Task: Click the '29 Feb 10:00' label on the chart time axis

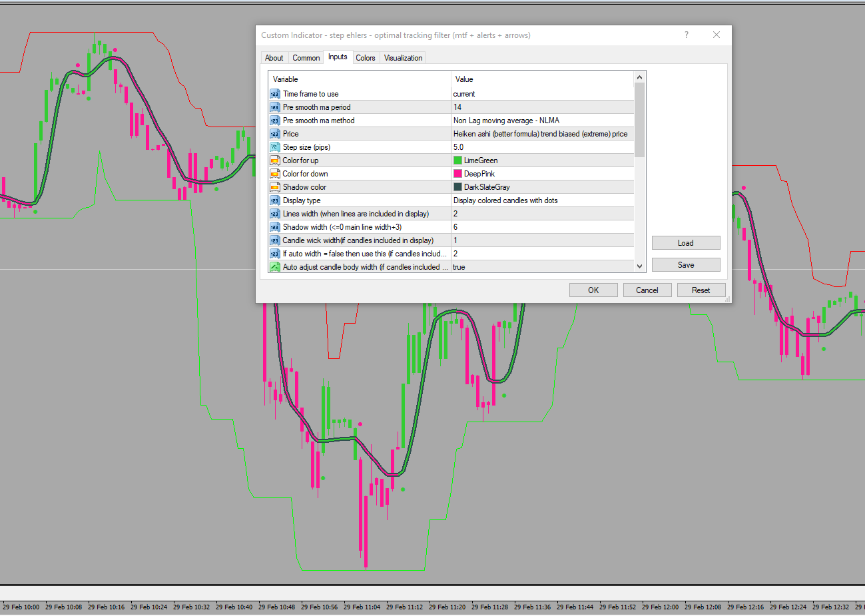Action: click(x=21, y=607)
